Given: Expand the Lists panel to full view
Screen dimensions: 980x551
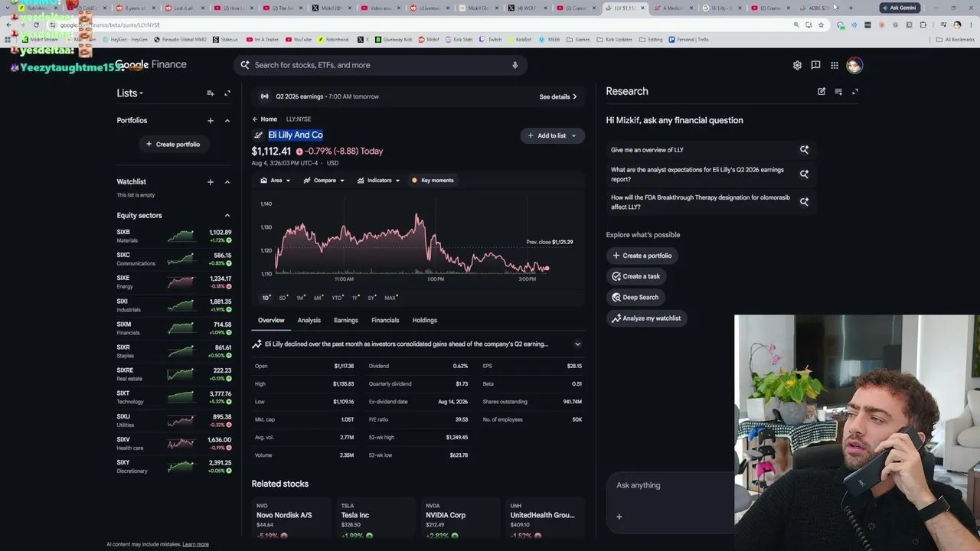Looking at the screenshot, I should tap(227, 93).
